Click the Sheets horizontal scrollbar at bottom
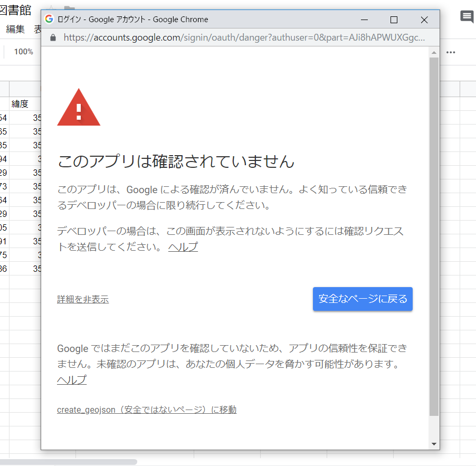476x466 pixels. tap(68, 462)
